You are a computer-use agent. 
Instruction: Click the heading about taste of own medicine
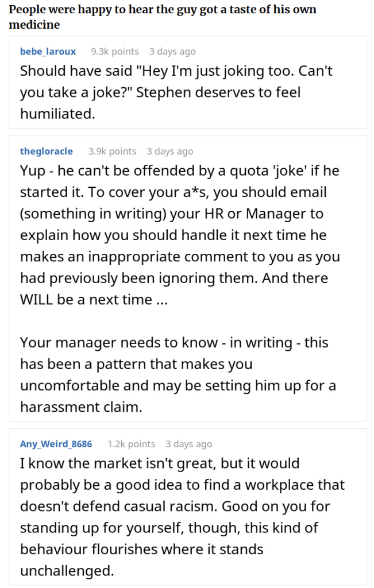click(163, 17)
